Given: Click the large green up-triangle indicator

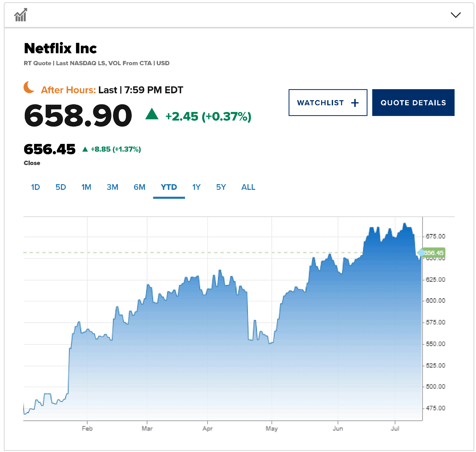Looking at the screenshot, I should pyautogui.click(x=152, y=114).
